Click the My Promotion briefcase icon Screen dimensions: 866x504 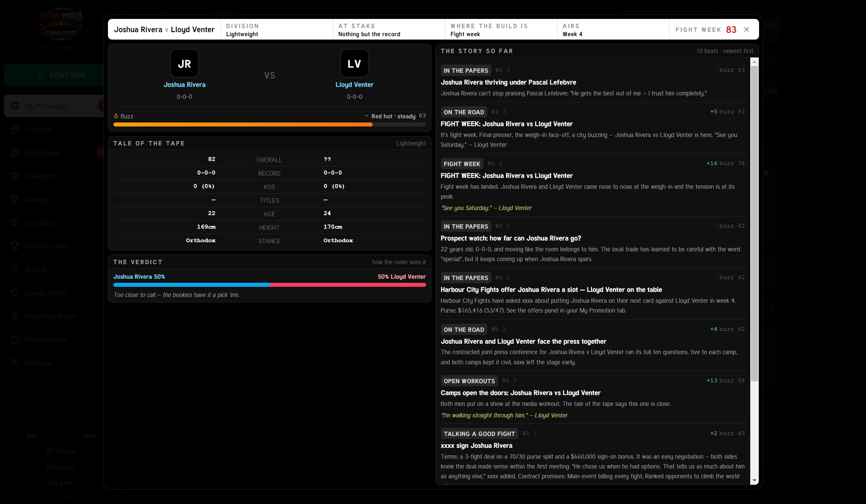pos(15,106)
